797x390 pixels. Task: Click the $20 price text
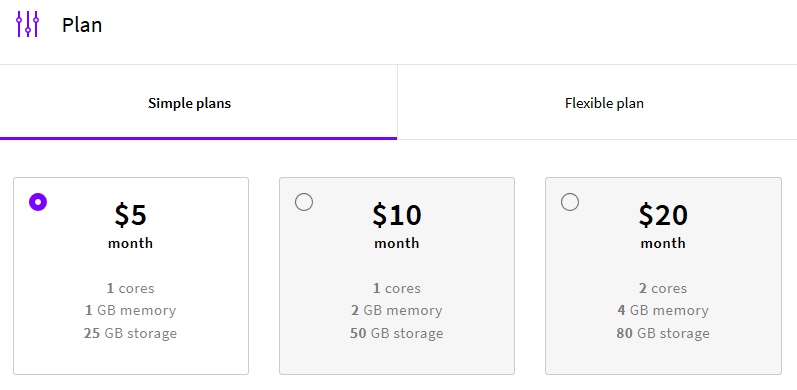[663, 215]
